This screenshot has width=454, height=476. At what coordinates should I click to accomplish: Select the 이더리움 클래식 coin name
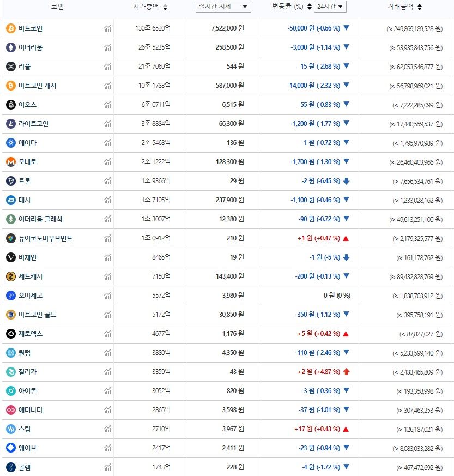coord(40,219)
